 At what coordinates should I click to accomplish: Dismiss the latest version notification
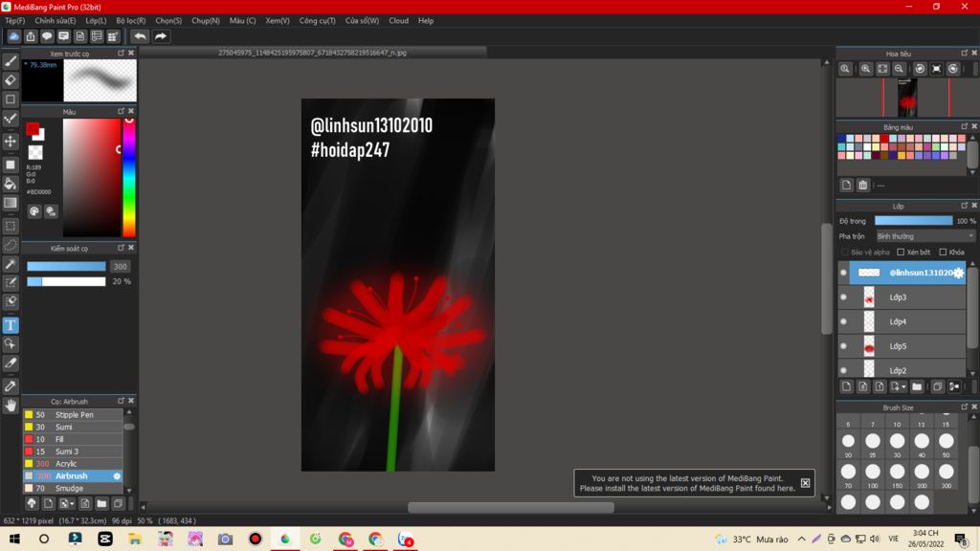click(x=805, y=483)
